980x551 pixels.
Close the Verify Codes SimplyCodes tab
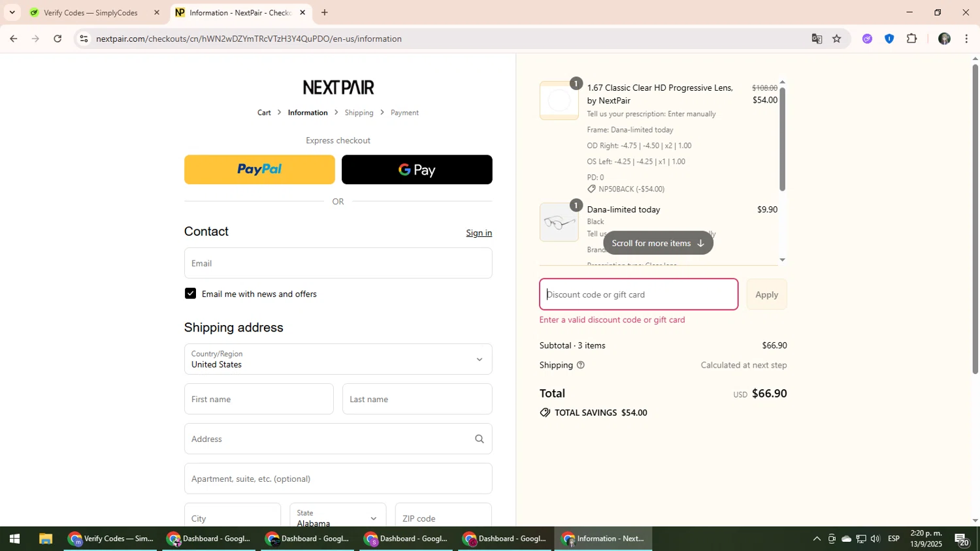(156, 12)
